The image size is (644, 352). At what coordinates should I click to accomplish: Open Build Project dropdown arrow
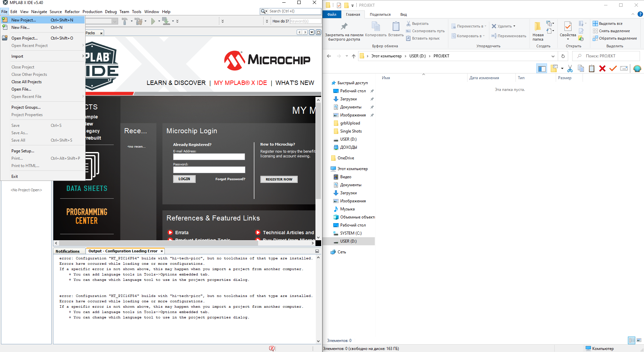coord(132,21)
